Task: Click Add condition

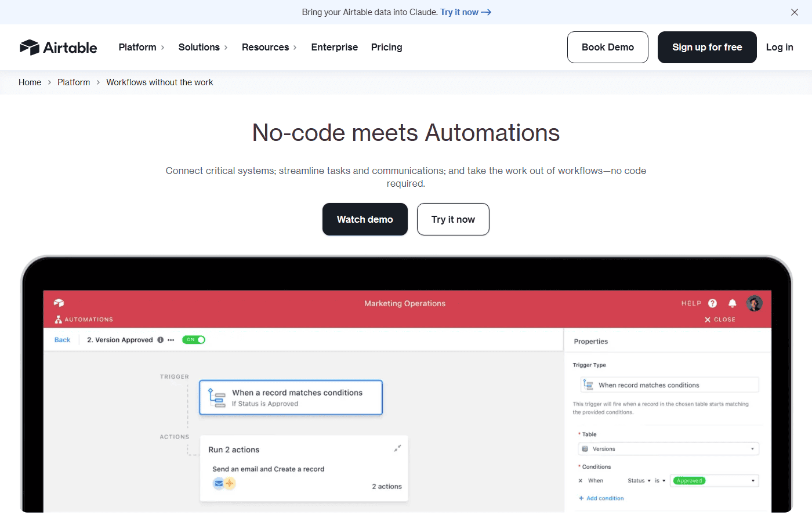Action: [x=601, y=498]
